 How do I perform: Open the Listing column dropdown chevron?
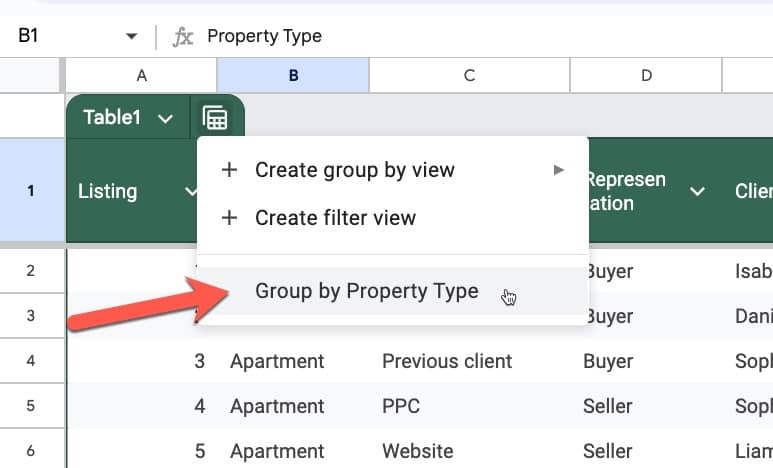tap(190, 191)
